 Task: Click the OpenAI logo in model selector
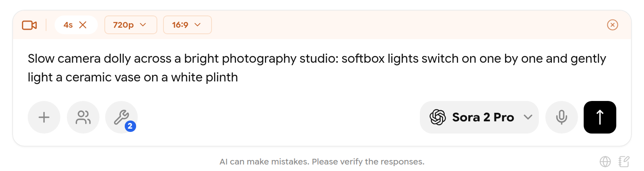[438, 117]
